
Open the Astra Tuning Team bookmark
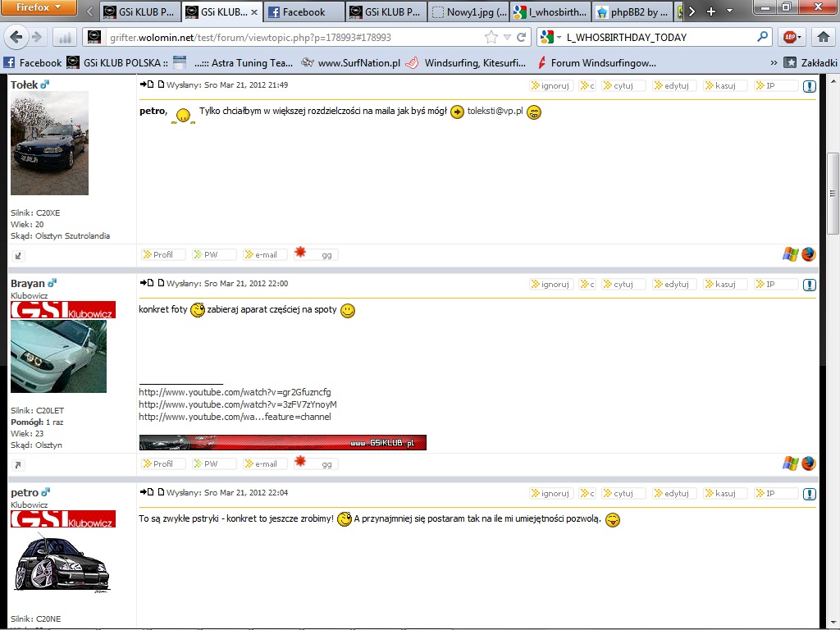pyautogui.click(x=233, y=62)
